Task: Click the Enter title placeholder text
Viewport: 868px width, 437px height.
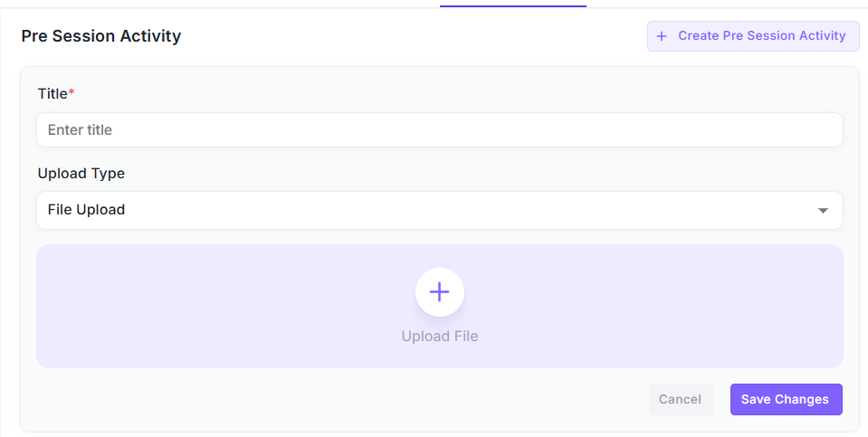Action: coord(81,130)
